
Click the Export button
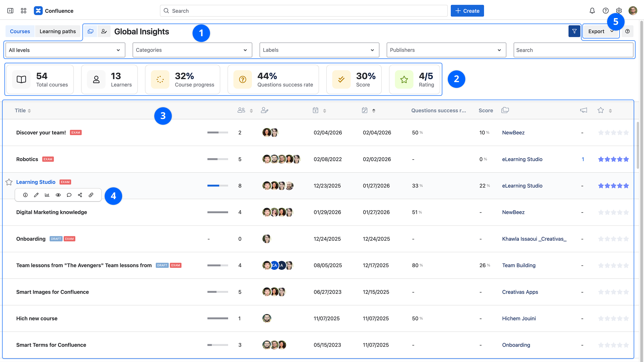coord(596,31)
